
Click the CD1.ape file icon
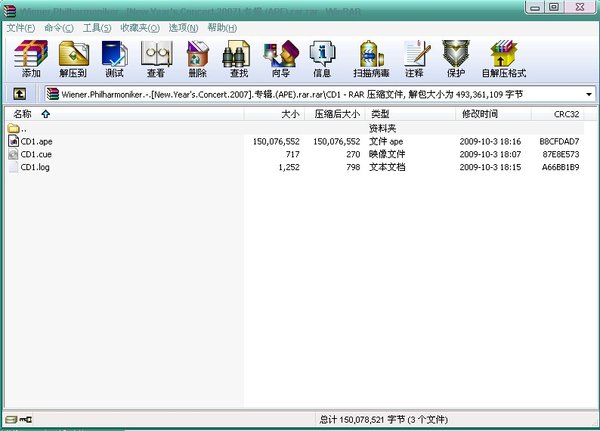(13, 141)
